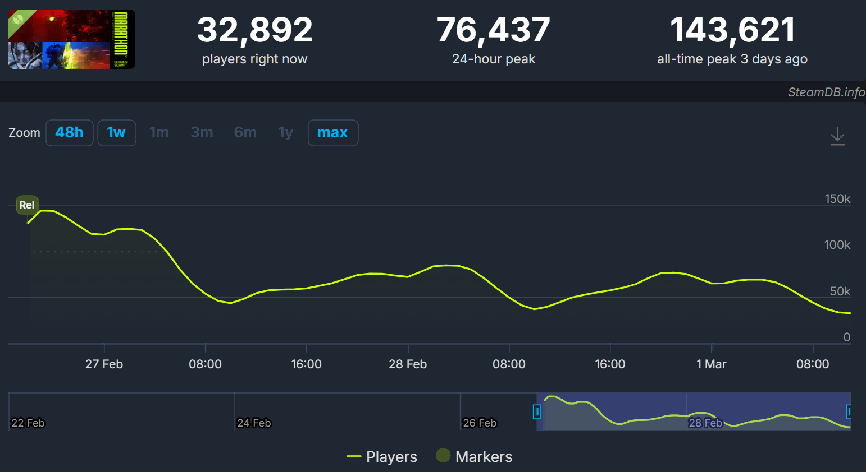Click the chart download menu icon
This screenshot has height=472, width=866.
coord(838,137)
